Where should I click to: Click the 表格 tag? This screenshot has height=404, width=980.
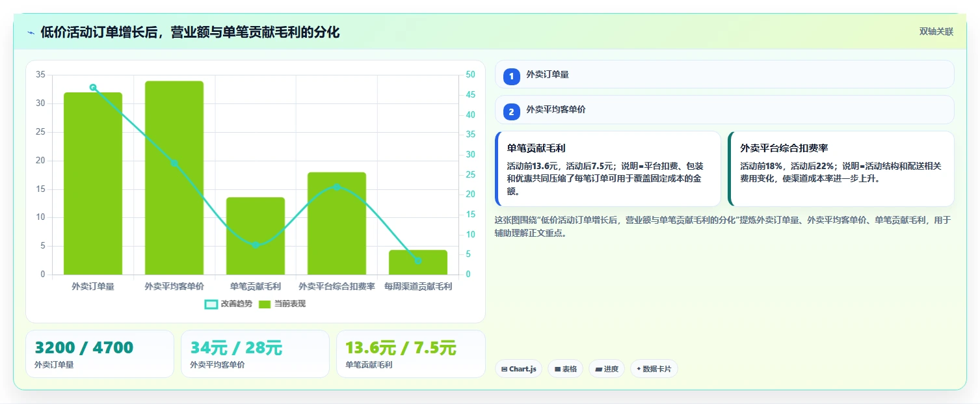[x=565, y=369]
